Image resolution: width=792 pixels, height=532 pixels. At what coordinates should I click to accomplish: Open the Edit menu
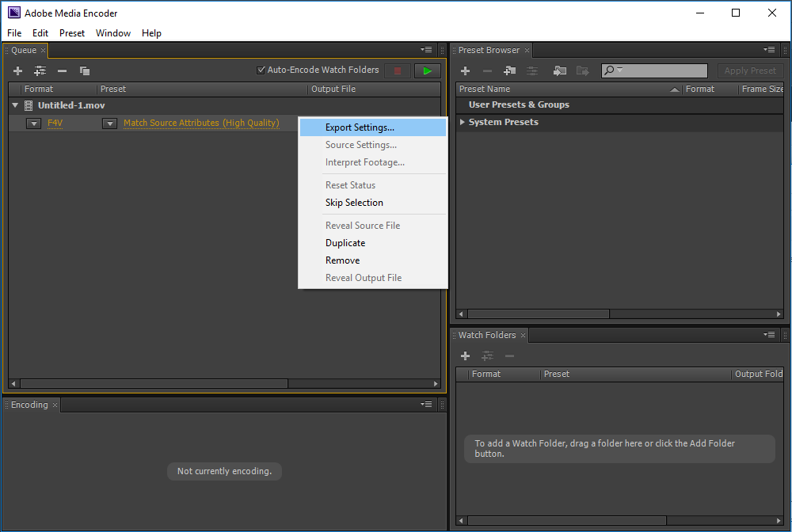[40, 32]
